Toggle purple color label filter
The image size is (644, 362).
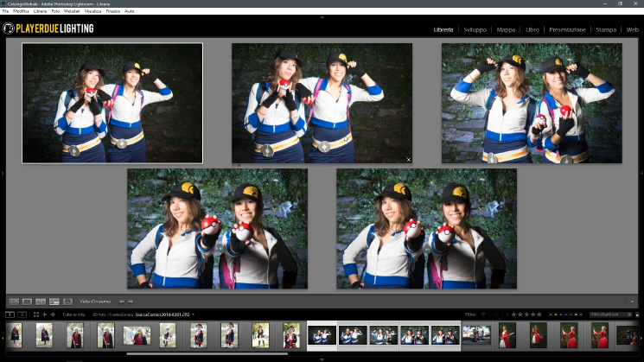click(571, 314)
